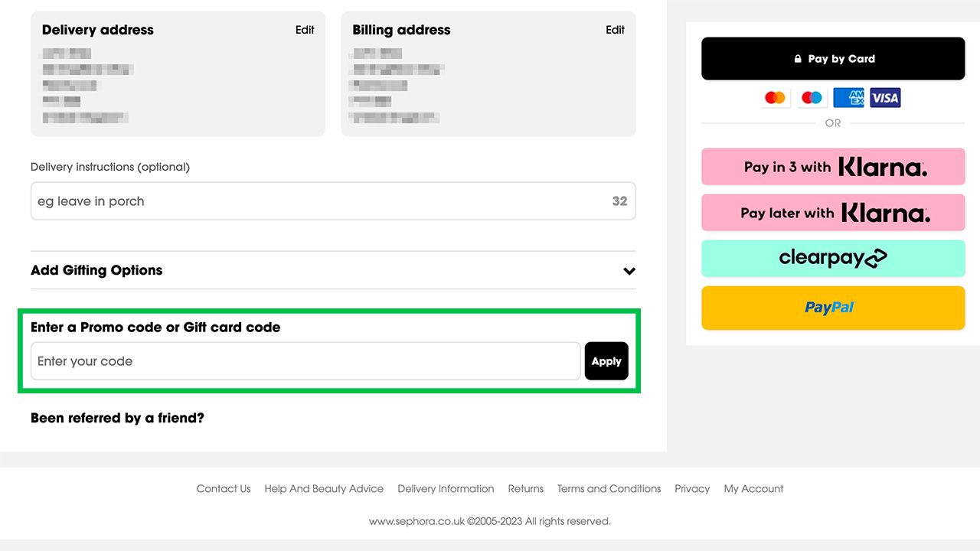Screen dimensions: 980x551
Task: Open the Privacy footer link
Action: click(x=692, y=488)
